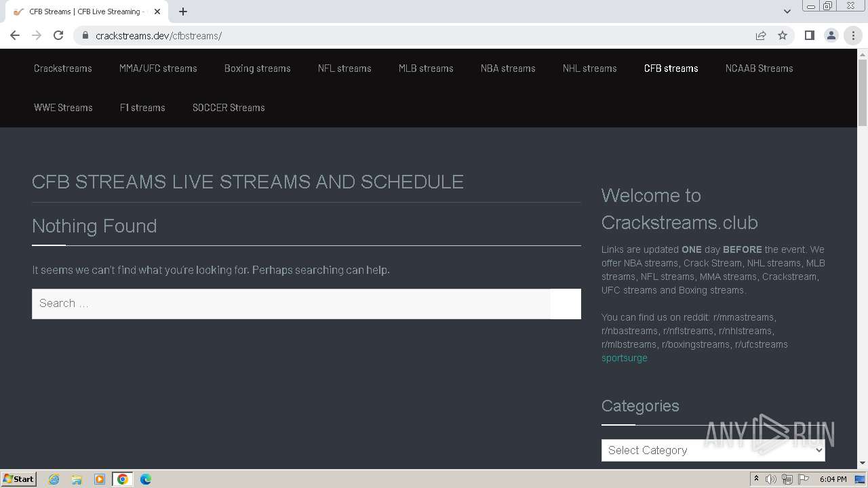Select the CFB Streams browser tab

(87, 12)
